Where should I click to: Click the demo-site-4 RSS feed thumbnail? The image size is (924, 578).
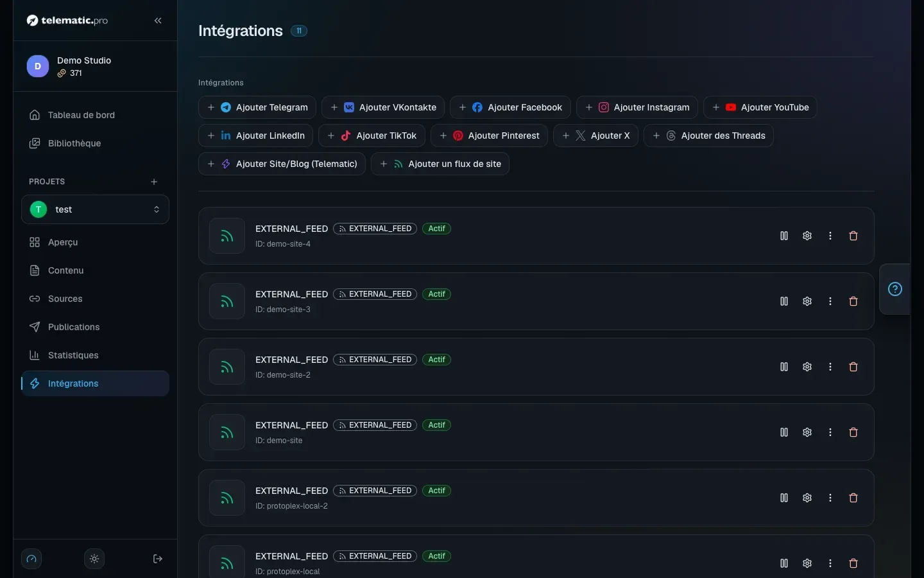tap(227, 236)
